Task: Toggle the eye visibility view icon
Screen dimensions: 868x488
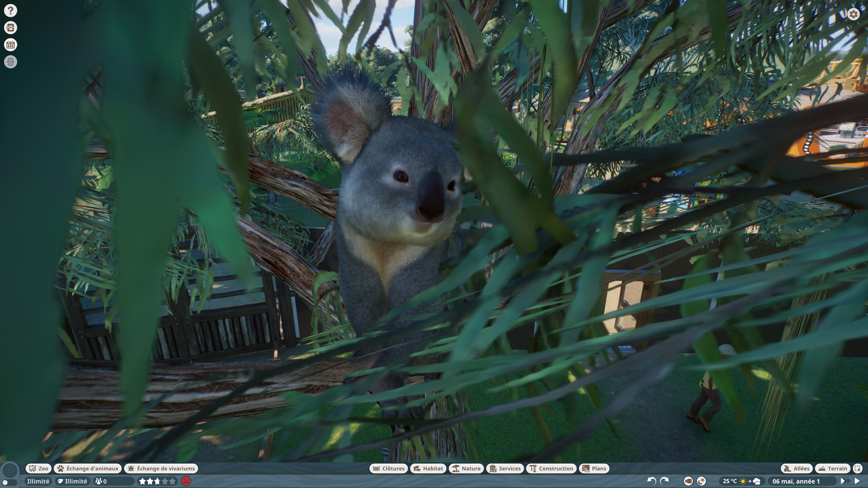Action: click(x=11, y=62)
